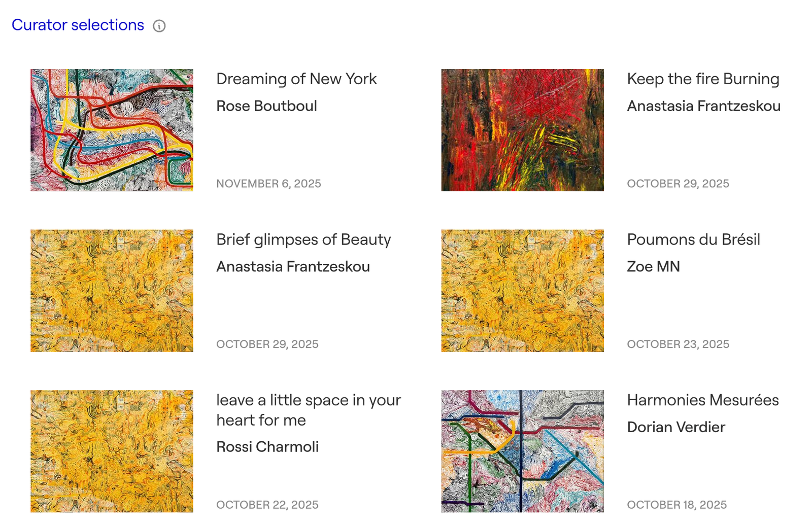Click the Curator selections heading link
Viewport: 812px width, 525px height.
pos(78,25)
